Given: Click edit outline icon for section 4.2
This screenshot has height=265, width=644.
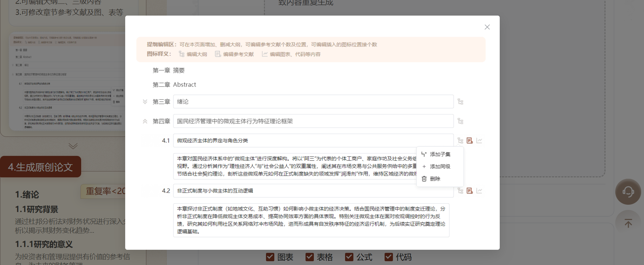Looking at the screenshot, I should click(460, 191).
